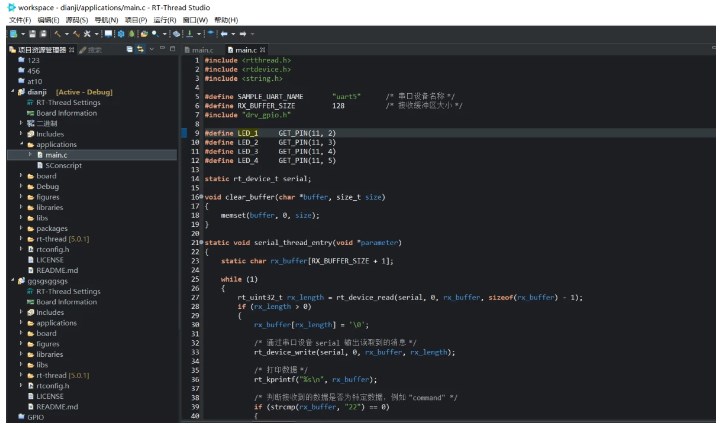
Task: Open Board Information under dianji
Action: pos(67,113)
